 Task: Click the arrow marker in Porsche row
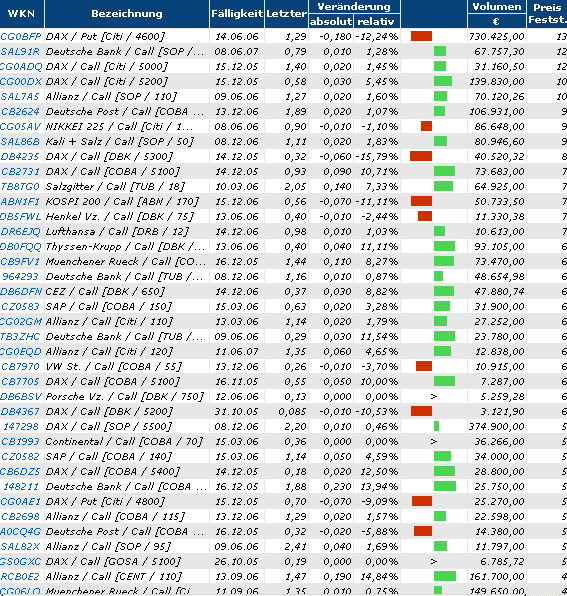click(x=434, y=397)
